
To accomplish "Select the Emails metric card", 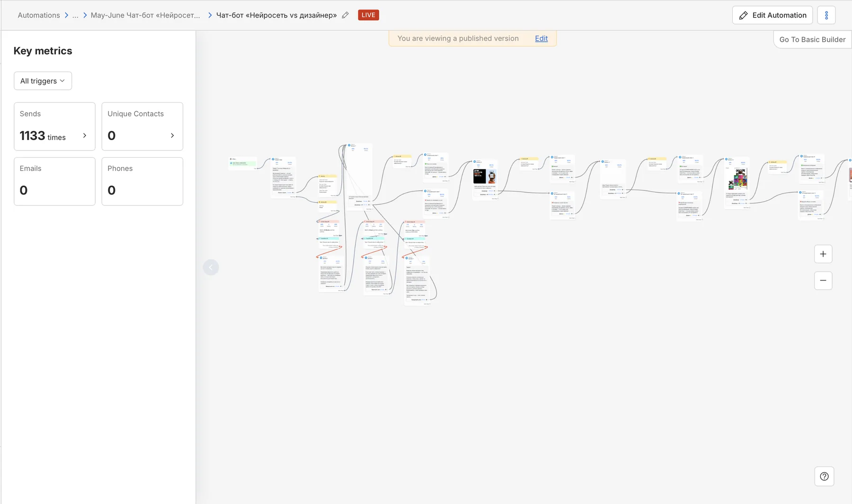I will [x=54, y=181].
